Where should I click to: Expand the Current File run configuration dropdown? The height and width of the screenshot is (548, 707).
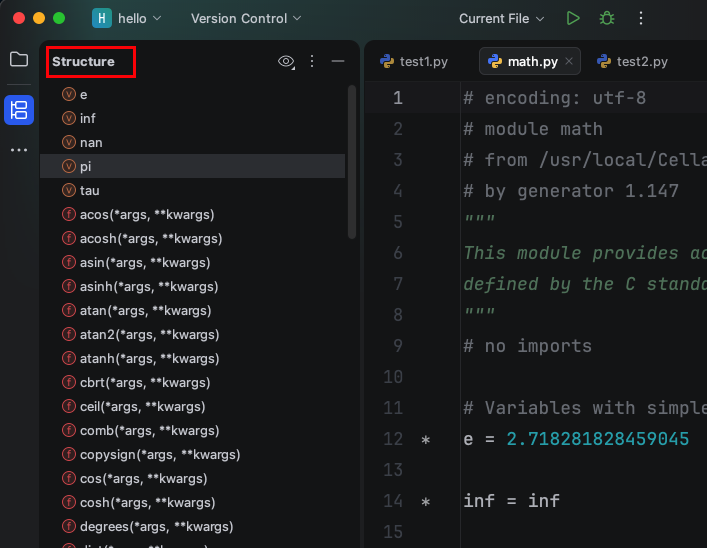[x=502, y=19]
